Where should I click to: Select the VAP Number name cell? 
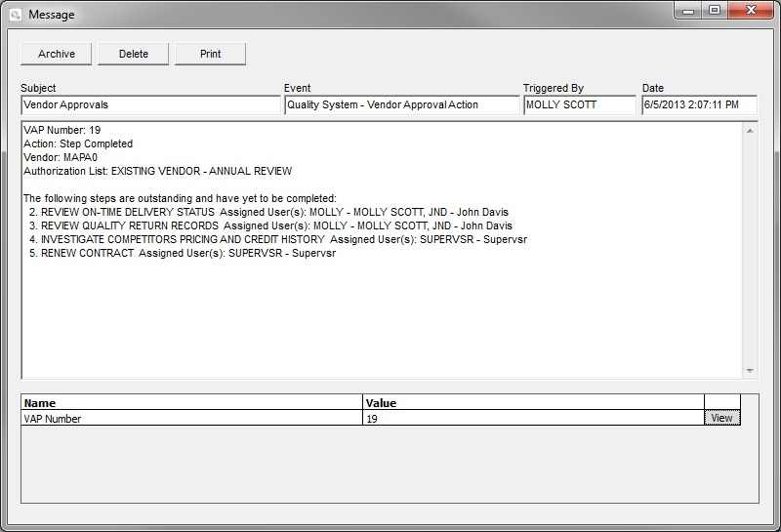click(x=191, y=419)
